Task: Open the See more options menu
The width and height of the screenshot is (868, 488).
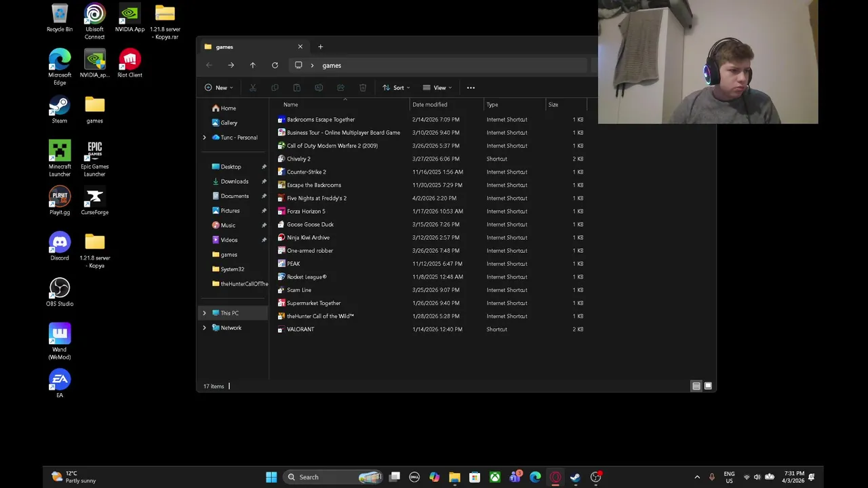Action: (x=471, y=87)
